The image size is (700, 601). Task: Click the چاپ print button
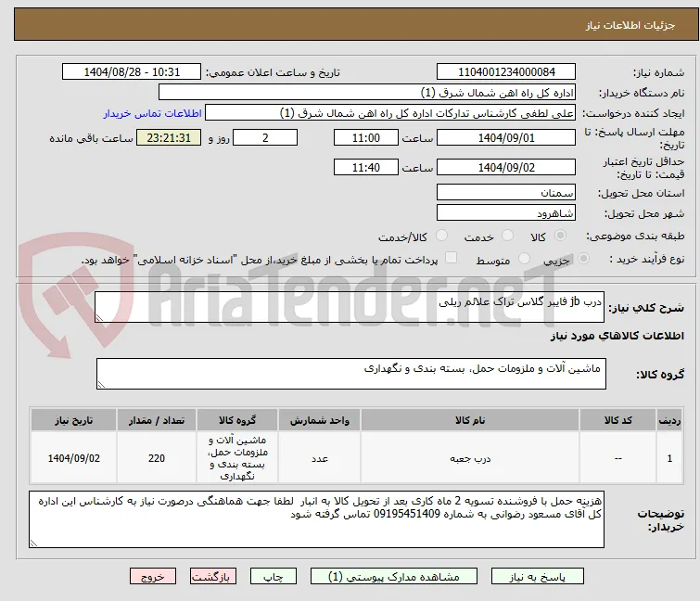[x=274, y=577]
